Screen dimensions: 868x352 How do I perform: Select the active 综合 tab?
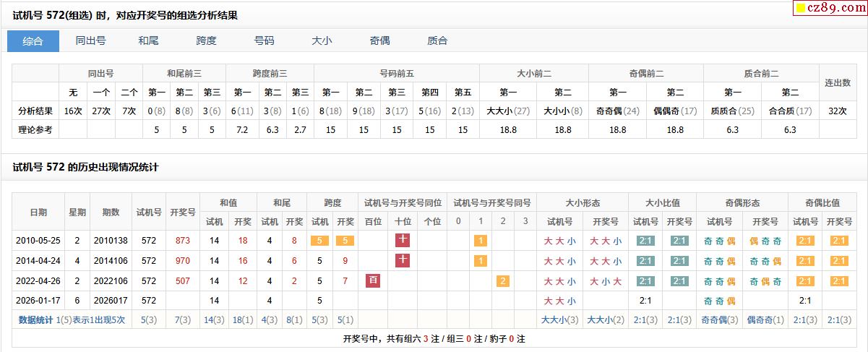click(x=33, y=41)
